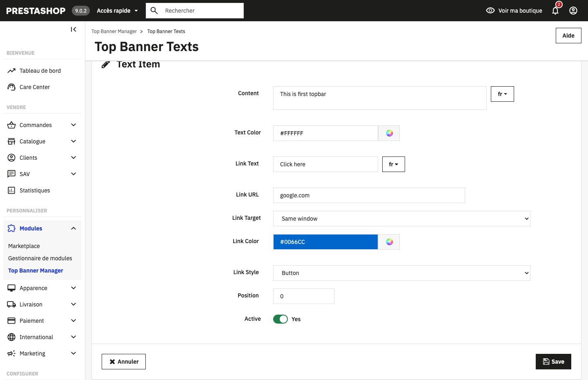Click the eye icon for Voir ma boutique
Image resolution: width=588 pixels, height=380 pixels.
click(490, 11)
